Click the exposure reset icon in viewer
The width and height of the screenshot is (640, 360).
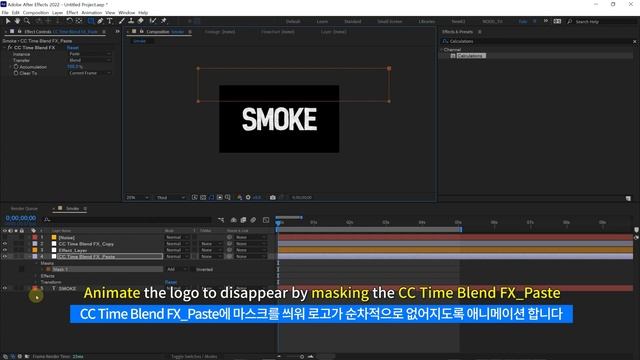click(248, 198)
